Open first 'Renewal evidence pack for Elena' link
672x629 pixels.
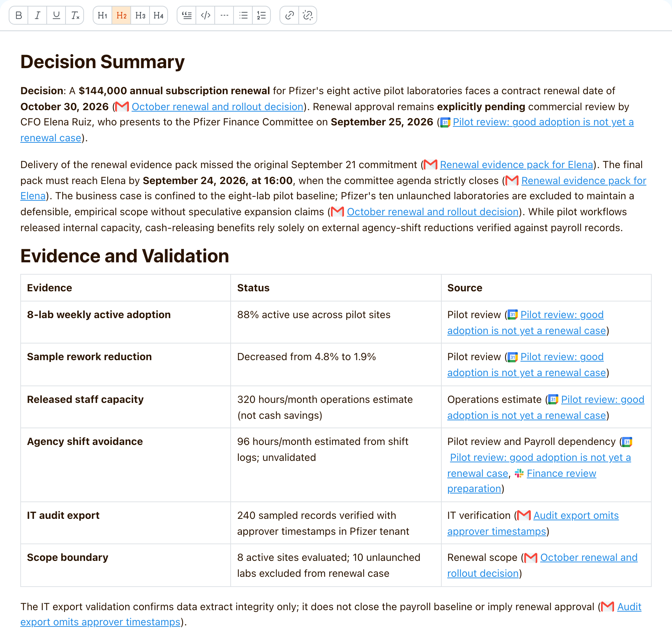click(517, 165)
